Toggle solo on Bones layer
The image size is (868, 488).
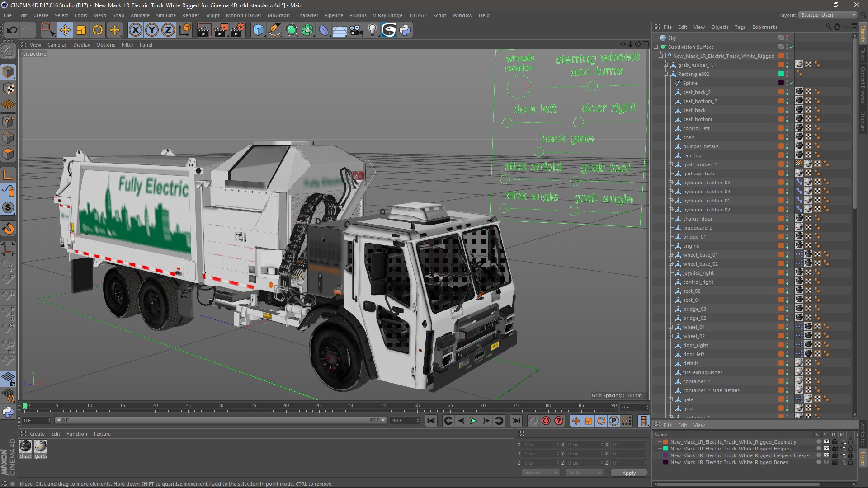818,462
